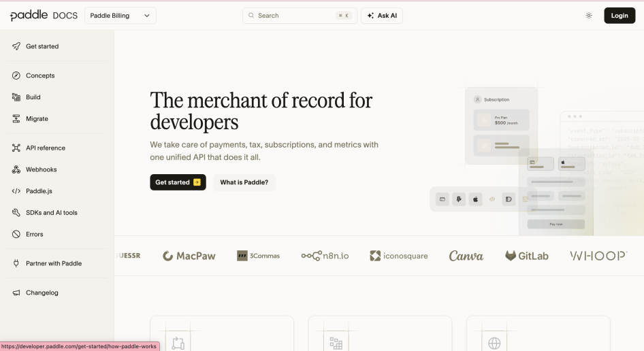This screenshot has width=644, height=351.
Task: Click the MacPaw logo
Action: (x=189, y=256)
